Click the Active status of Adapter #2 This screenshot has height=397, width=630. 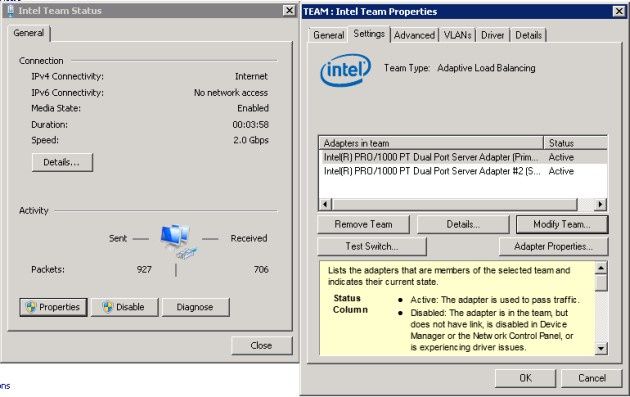(x=561, y=172)
